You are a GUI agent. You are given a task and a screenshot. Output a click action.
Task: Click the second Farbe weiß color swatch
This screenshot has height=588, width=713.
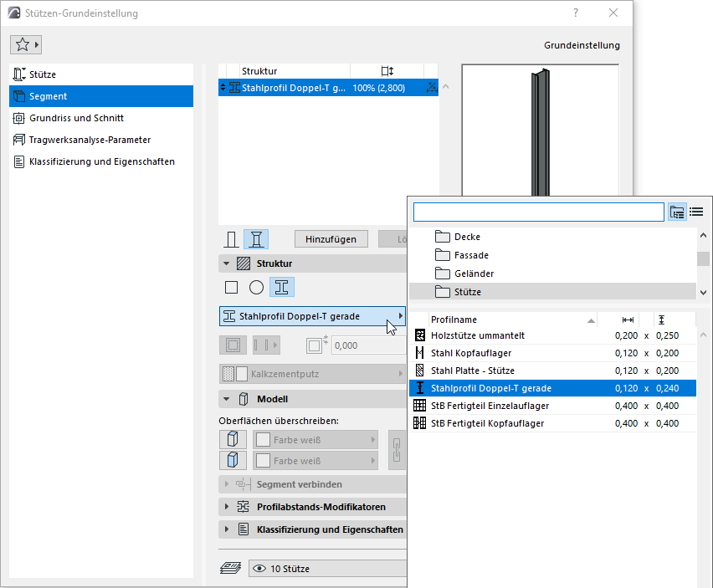[264, 460]
